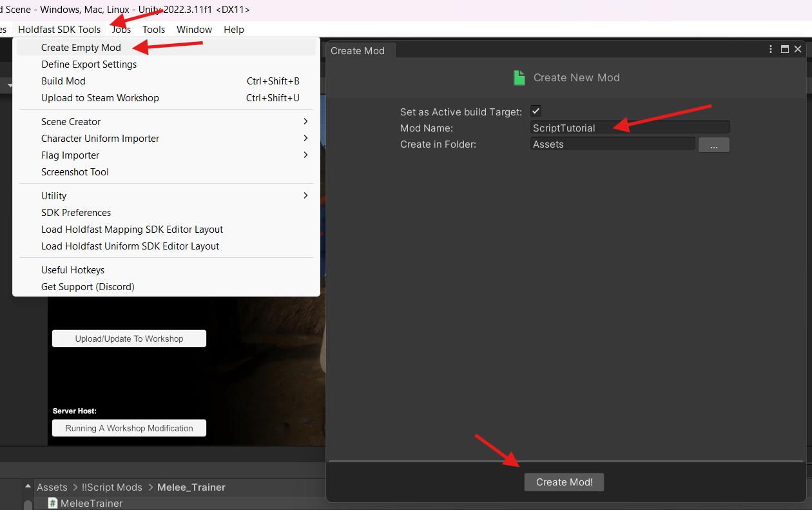Maximize the Create Mod window

(x=785, y=50)
